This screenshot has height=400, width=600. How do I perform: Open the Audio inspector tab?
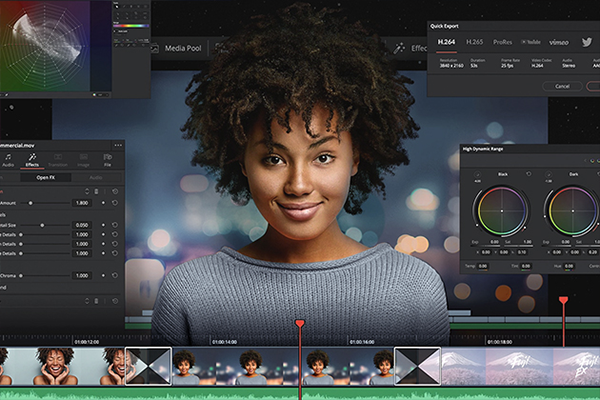pyautogui.click(x=8, y=160)
